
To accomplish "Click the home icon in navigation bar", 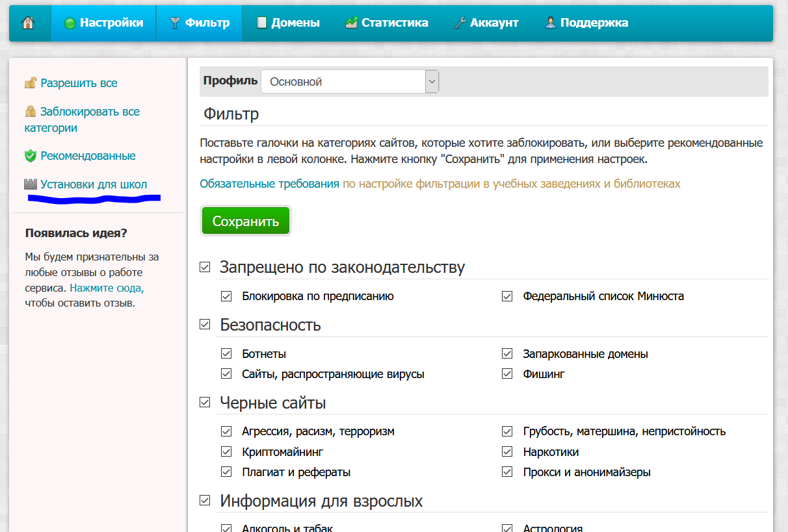I will click(x=28, y=23).
